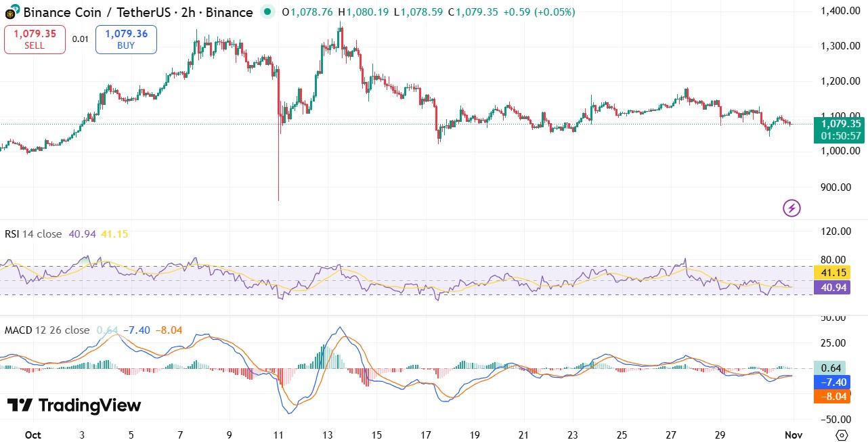Click the blue MACD value tag -7.40
868x442 pixels.
831,382
